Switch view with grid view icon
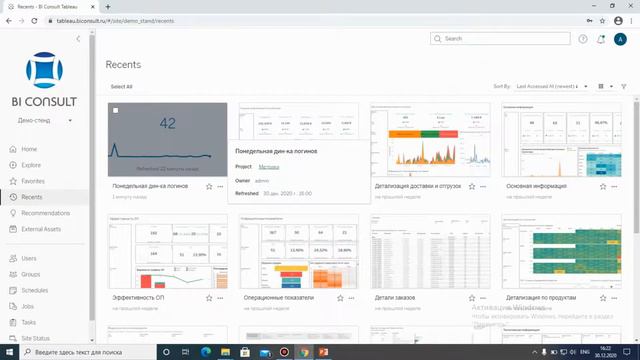640x360 pixels. tap(601, 86)
